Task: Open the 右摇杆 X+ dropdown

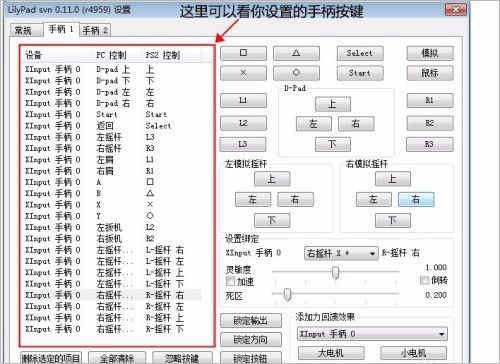Action: (x=341, y=254)
